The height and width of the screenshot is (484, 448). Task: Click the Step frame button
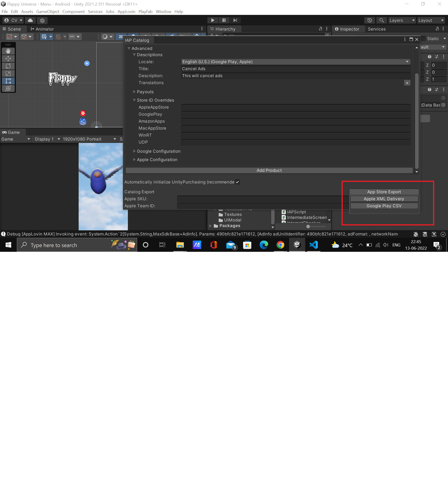tap(235, 20)
